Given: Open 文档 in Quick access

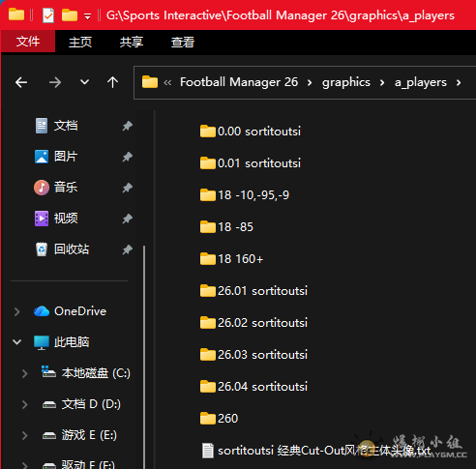Looking at the screenshot, I should (66, 126).
